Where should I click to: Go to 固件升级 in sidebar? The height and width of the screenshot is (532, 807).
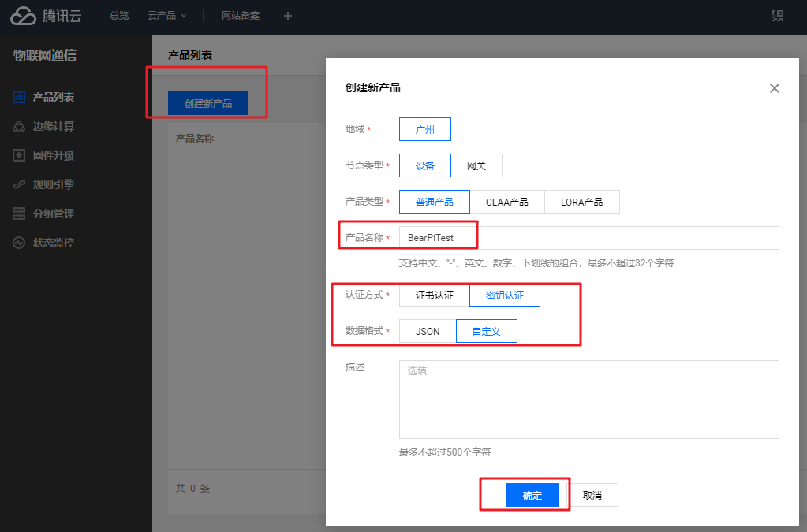[54, 155]
